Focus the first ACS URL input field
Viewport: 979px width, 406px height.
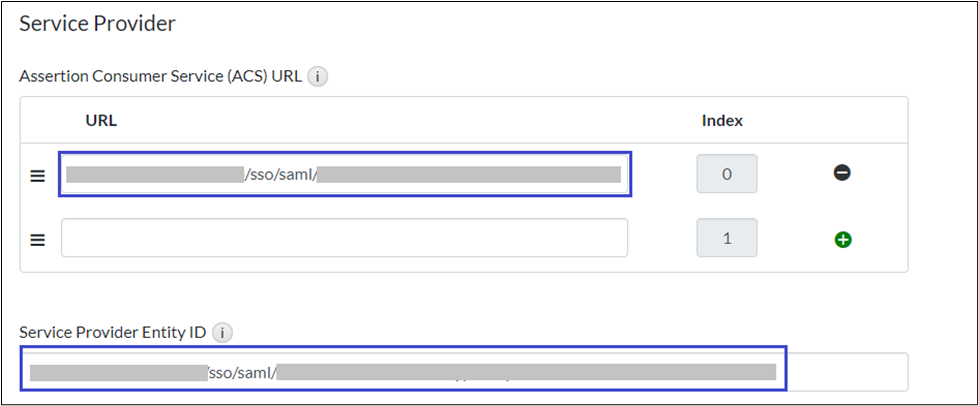[345, 174]
